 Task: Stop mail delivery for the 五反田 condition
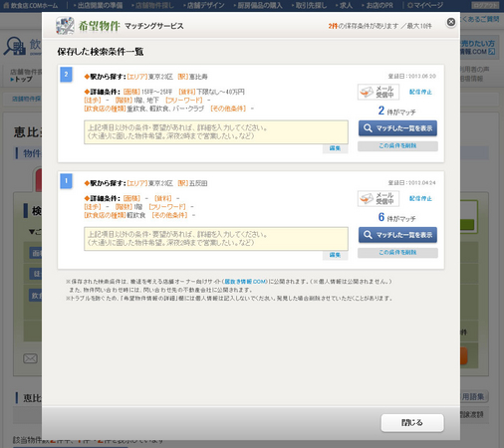pos(420,198)
